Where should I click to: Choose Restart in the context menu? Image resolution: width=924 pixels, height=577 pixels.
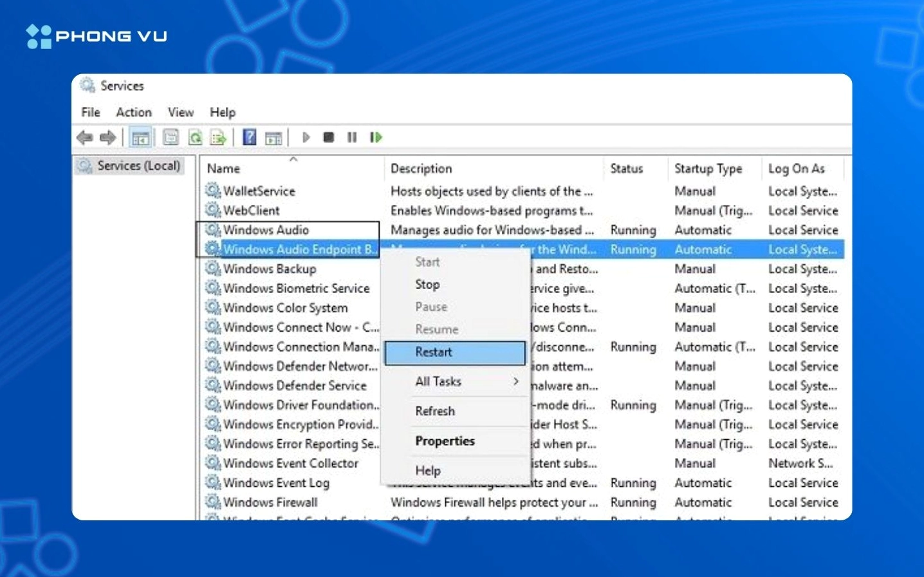455,352
